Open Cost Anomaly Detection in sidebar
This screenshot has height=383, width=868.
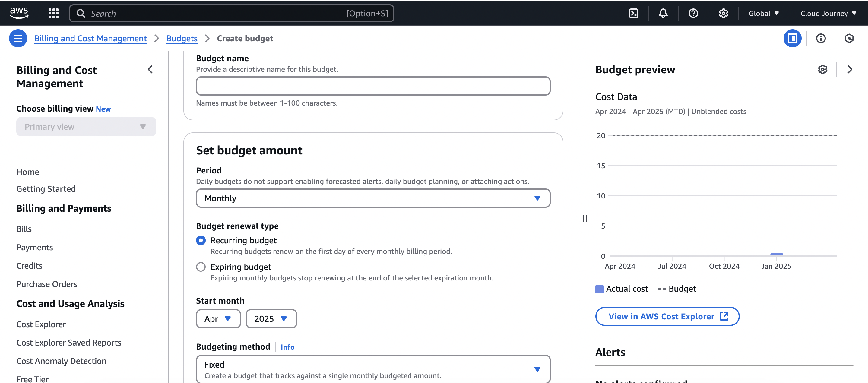(61, 361)
